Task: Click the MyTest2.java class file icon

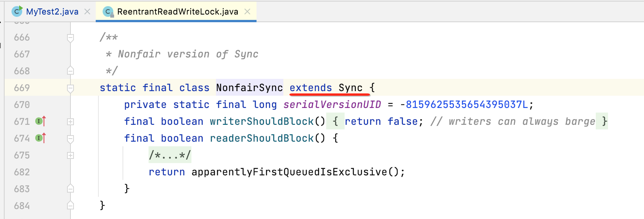Action: (17, 11)
